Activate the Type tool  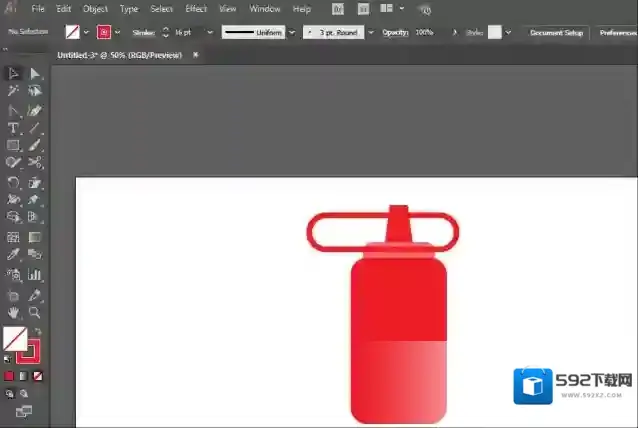[x=13, y=128]
